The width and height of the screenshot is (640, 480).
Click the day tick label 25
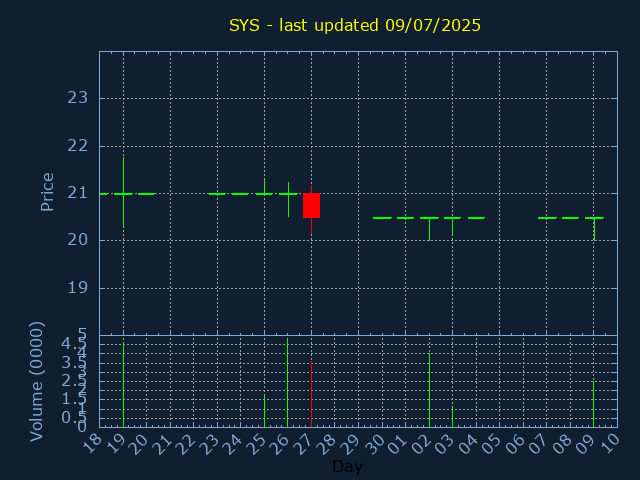258,443
